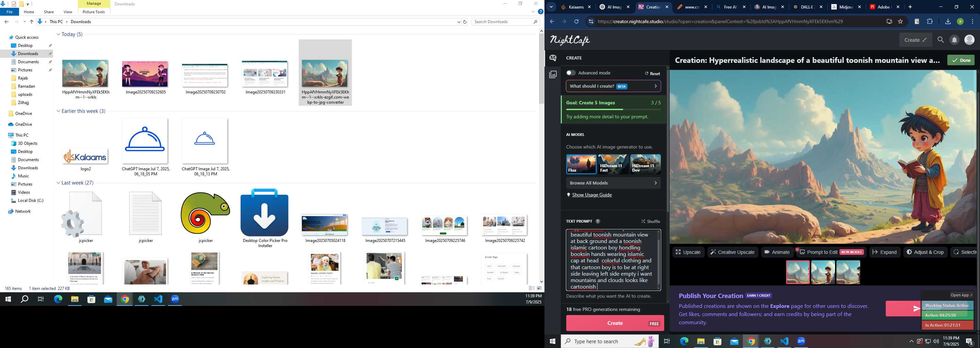The width and height of the screenshot is (980, 348).
Task: Animate the creation
Action: coord(777,252)
